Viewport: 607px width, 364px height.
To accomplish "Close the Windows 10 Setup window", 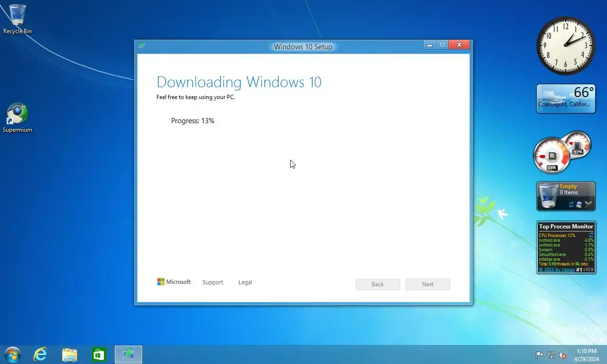I will click(x=459, y=45).
